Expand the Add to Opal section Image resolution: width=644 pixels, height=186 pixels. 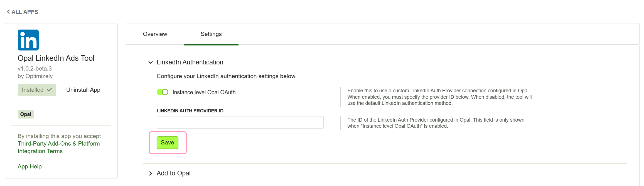click(151, 173)
